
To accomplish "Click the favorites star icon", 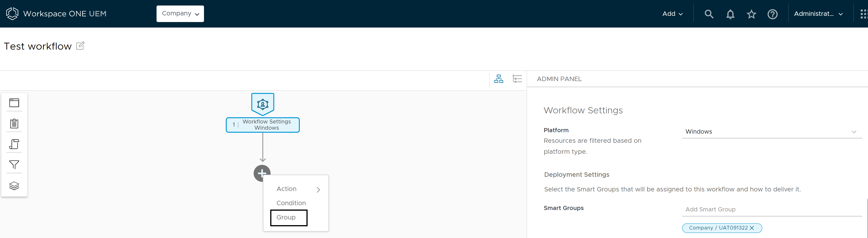I will [x=751, y=14].
